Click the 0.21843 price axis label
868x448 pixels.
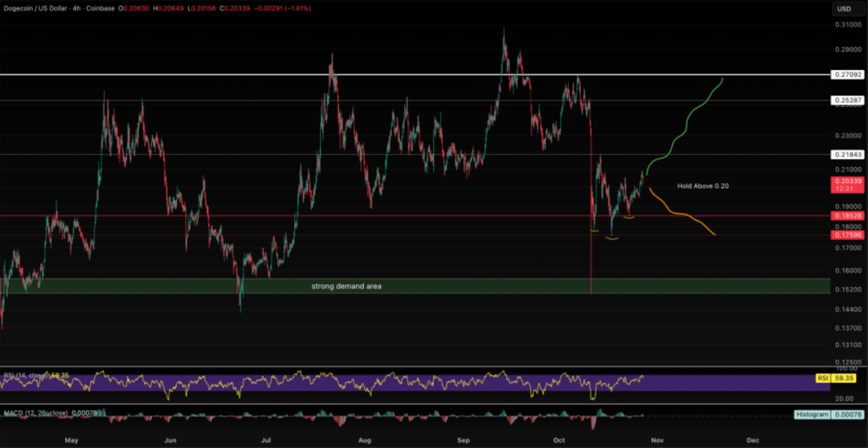tap(847, 154)
